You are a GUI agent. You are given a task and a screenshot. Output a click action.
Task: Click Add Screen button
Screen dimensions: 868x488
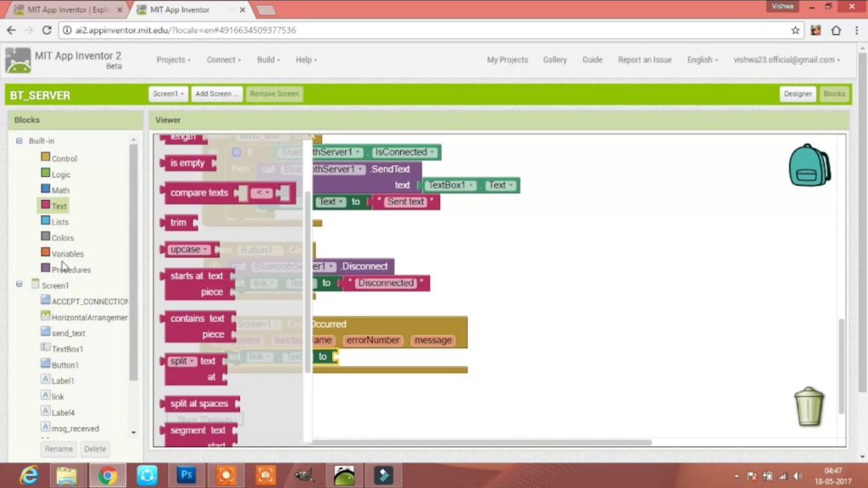(216, 93)
